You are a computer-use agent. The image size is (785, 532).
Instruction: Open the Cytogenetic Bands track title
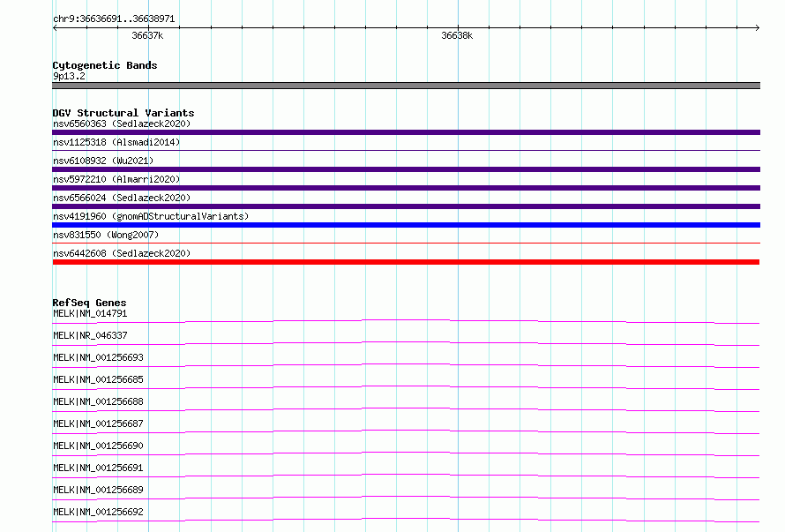105,65
